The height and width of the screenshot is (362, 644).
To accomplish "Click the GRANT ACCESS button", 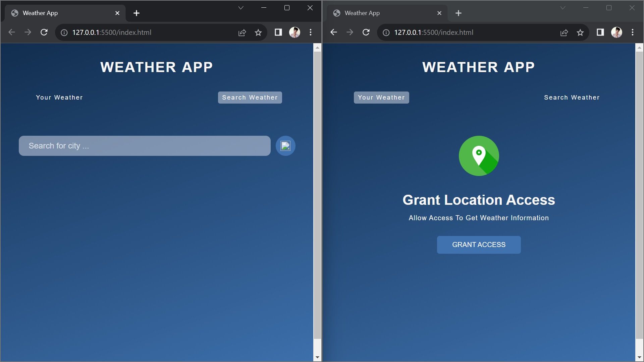I will (479, 244).
